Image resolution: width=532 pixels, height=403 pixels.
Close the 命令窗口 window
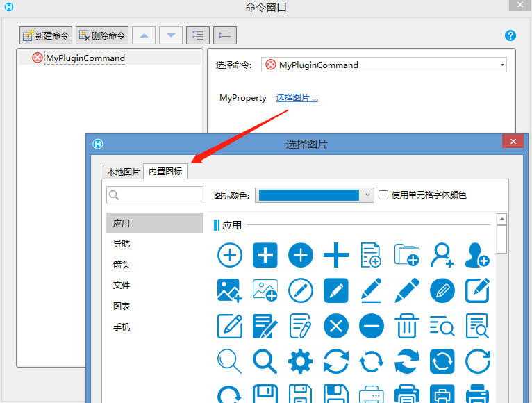(x=520, y=5)
